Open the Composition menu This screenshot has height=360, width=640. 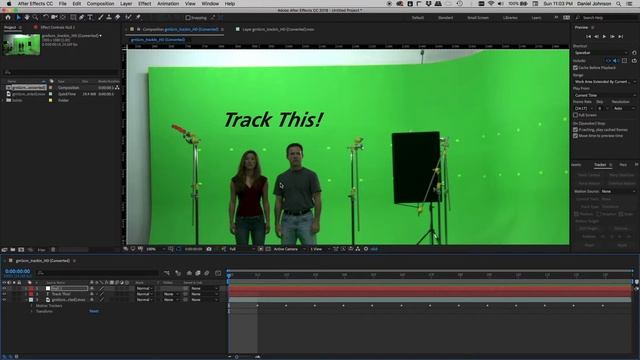pyautogui.click(x=100, y=4)
